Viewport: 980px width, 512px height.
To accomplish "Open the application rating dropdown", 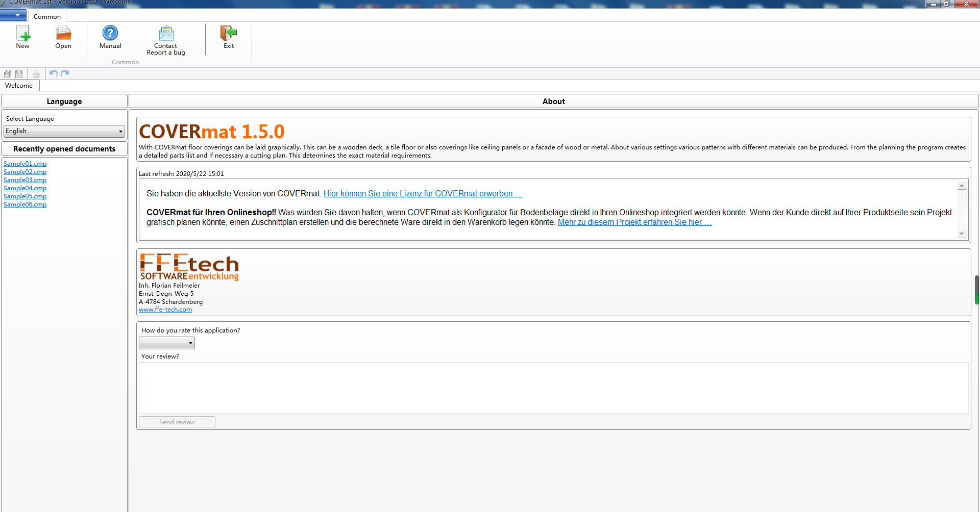I will click(x=167, y=343).
